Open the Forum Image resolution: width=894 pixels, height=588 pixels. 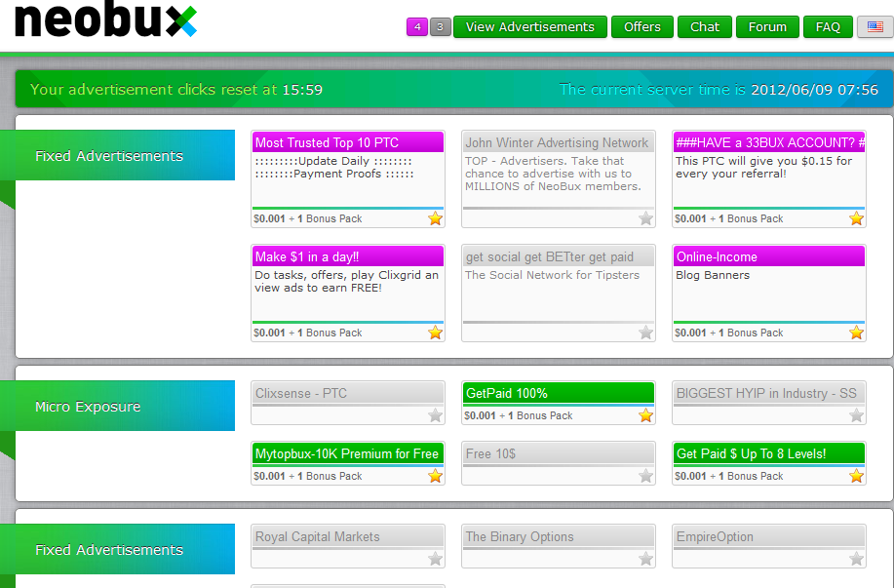(767, 26)
